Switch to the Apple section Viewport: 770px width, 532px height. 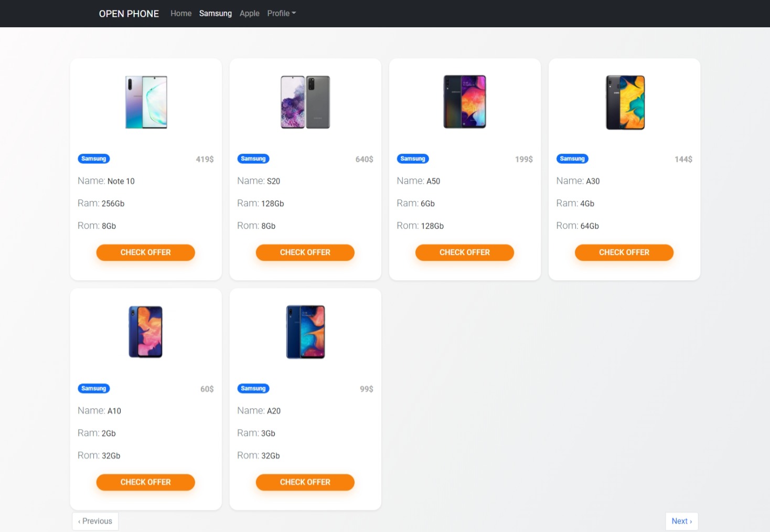point(249,13)
